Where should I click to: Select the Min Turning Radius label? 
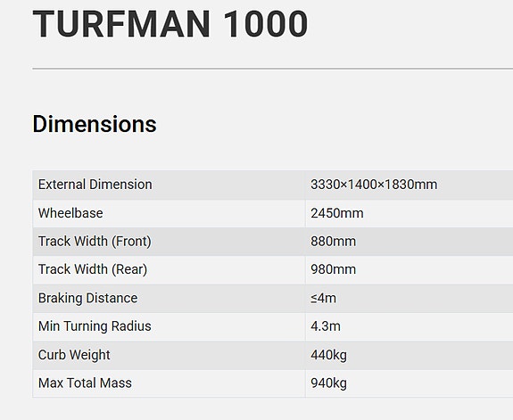click(95, 326)
